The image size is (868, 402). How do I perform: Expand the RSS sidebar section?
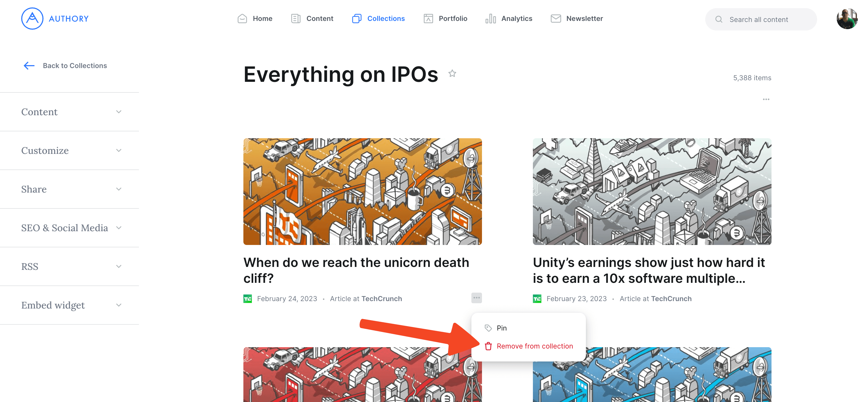(x=69, y=267)
